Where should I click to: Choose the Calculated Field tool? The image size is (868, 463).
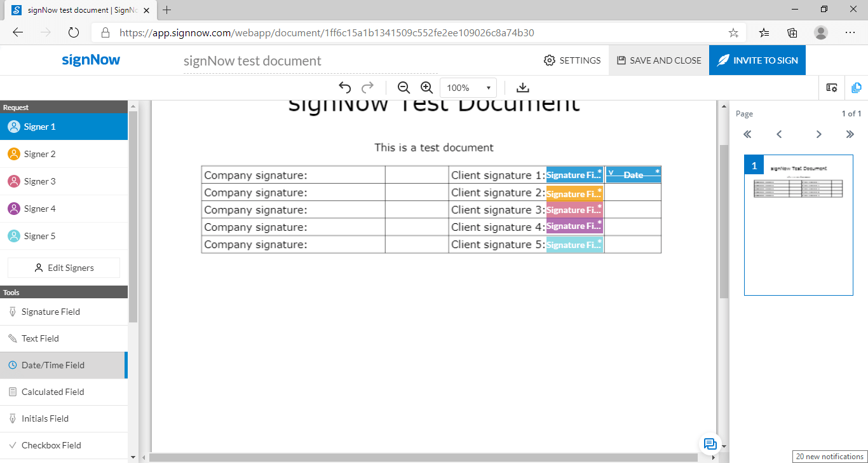pos(64,392)
